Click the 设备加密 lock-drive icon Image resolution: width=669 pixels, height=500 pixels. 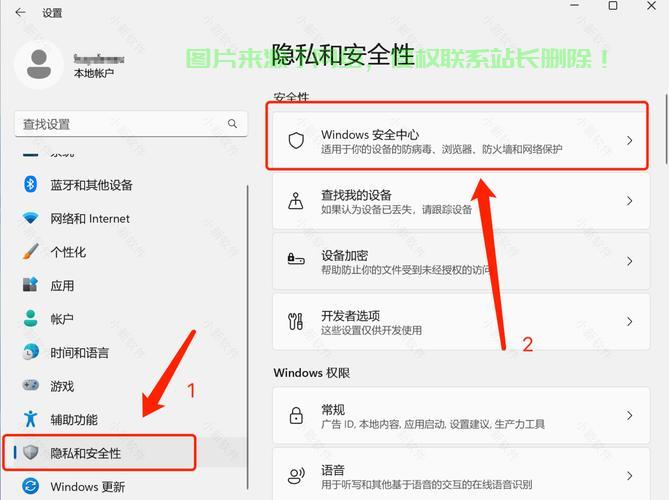(296, 259)
